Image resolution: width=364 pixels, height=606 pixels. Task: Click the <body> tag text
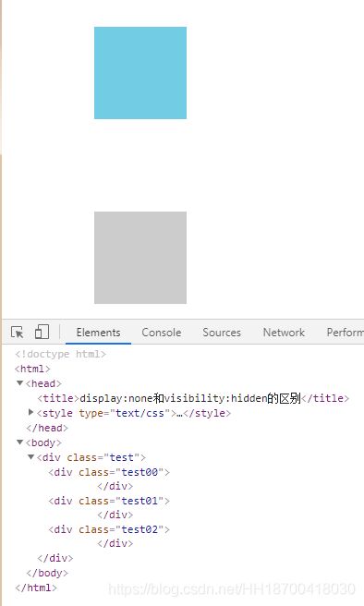click(x=43, y=442)
